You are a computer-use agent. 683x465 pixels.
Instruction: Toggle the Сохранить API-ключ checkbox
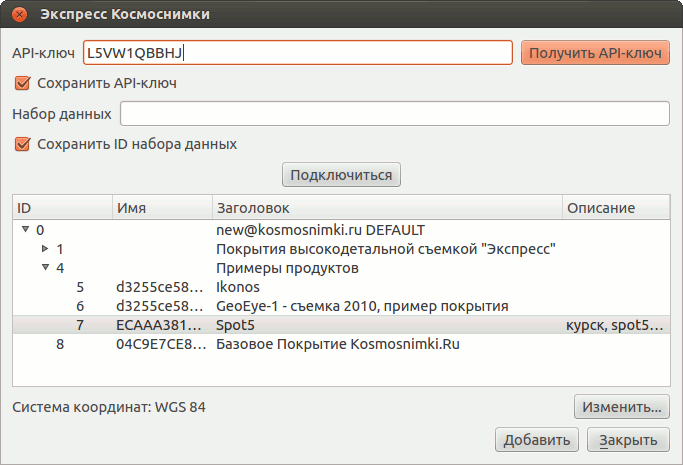22,83
